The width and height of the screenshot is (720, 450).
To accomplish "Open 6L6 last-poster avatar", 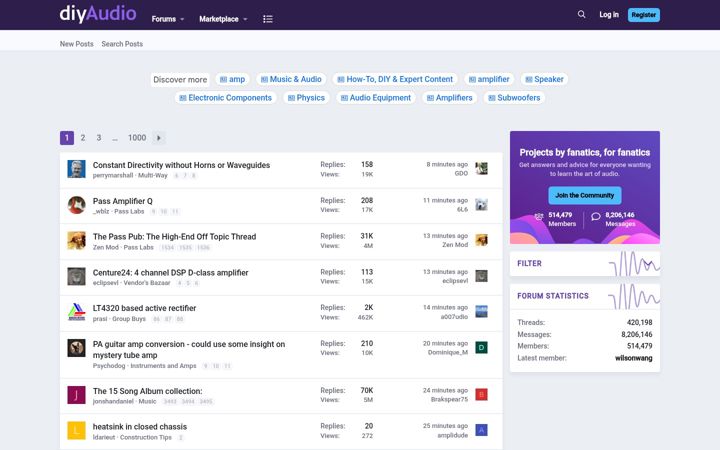I will coord(481,204).
